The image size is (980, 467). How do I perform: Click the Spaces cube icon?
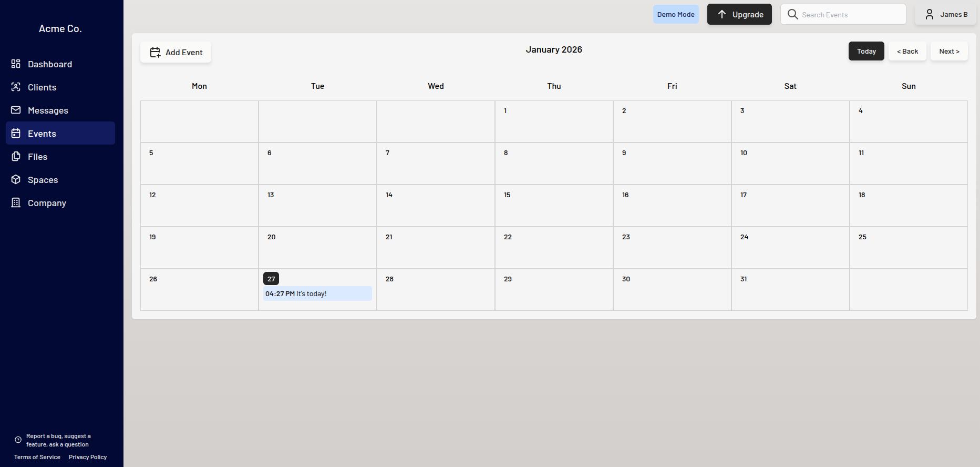tap(16, 179)
